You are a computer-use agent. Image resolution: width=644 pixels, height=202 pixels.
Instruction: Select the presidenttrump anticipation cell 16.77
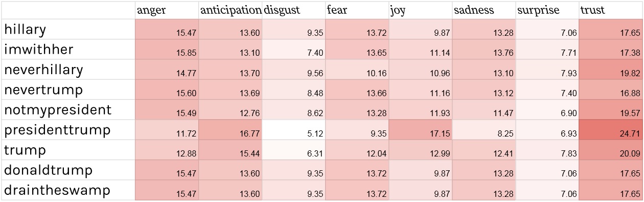pos(230,130)
